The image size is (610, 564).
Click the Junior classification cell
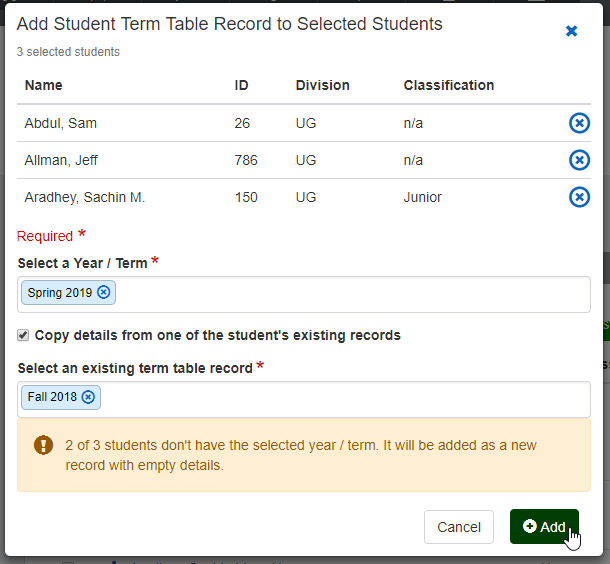[423, 197]
